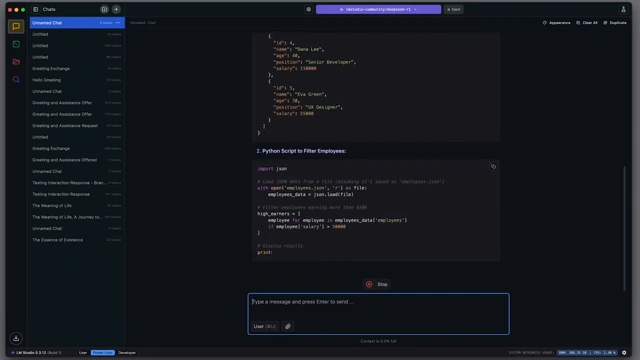Open the first Greeting Exchange chat

click(x=77, y=69)
